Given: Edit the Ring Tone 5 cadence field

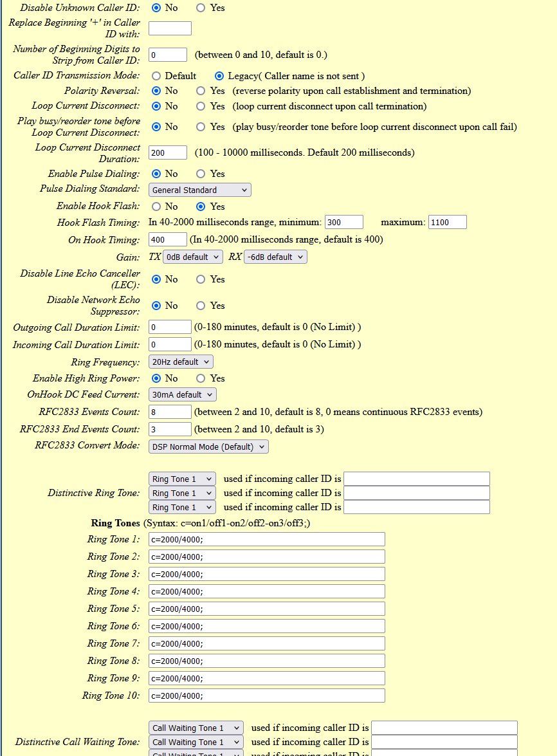Looking at the screenshot, I should click(x=267, y=609).
